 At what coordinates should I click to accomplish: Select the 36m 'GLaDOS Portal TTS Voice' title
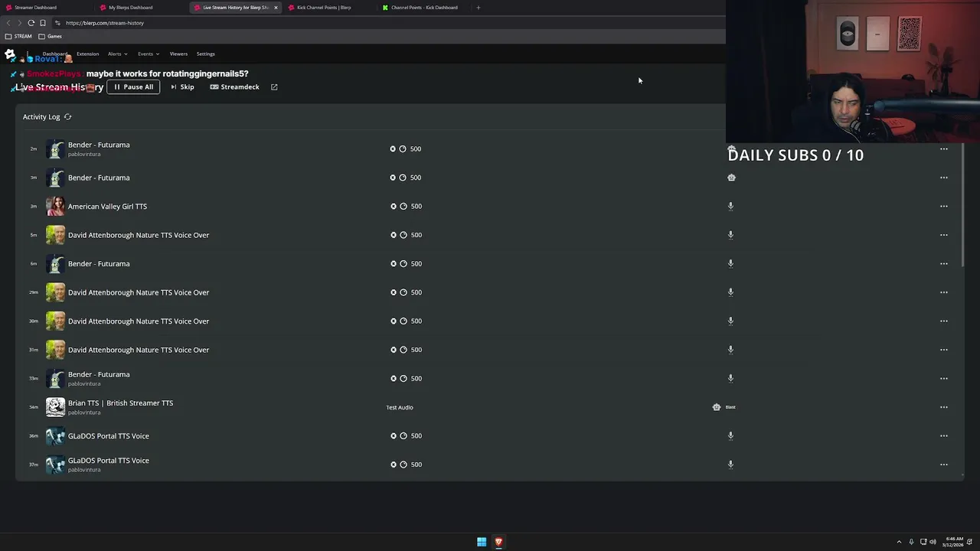[x=109, y=436]
